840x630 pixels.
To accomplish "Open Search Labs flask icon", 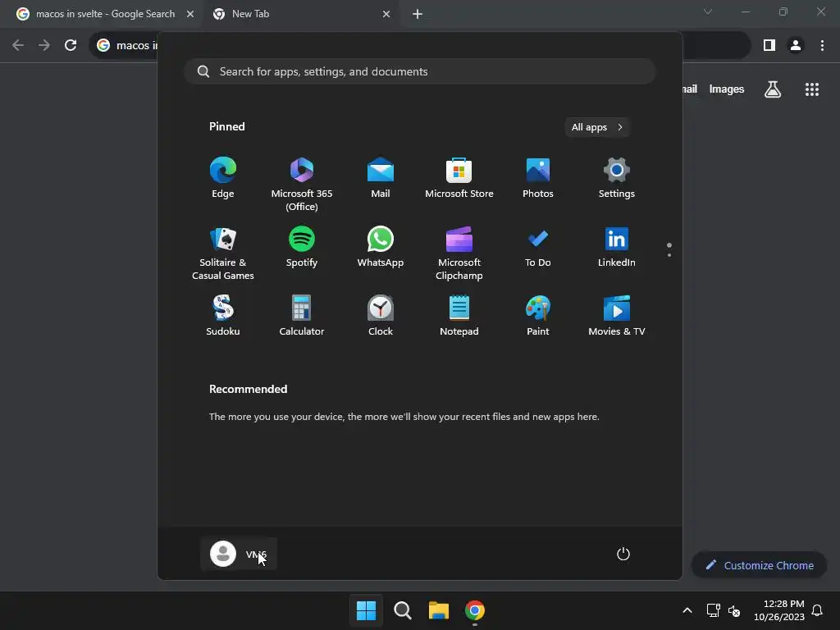I will tap(773, 89).
